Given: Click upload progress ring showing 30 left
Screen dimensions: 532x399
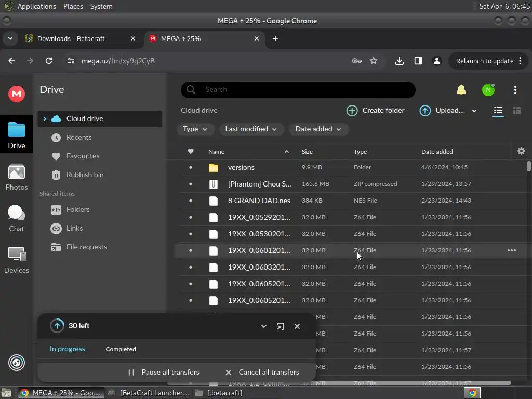Looking at the screenshot, I should (57, 326).
